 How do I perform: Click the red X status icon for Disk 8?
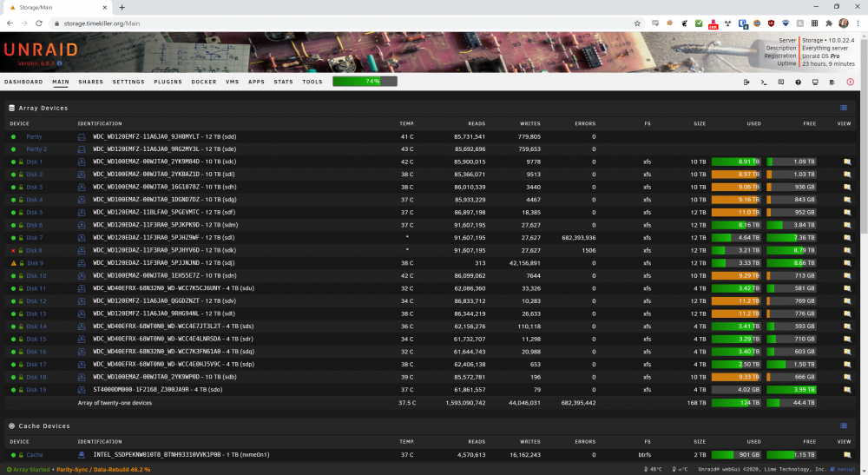point(13,251)
